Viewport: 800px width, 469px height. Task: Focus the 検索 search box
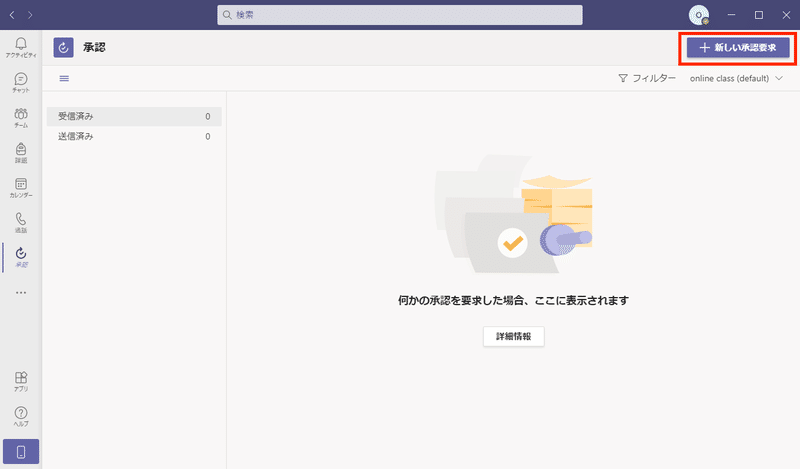coord(400,15)
